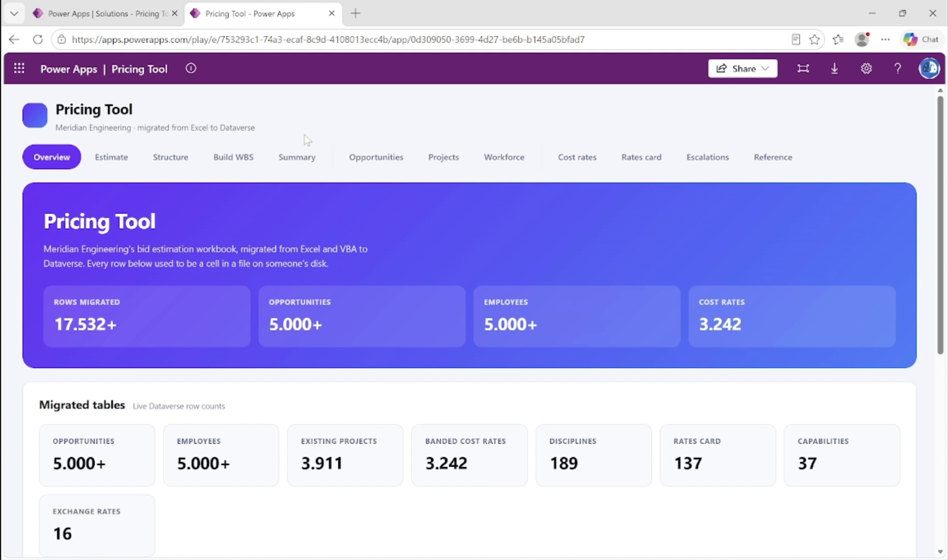The image size is (948, 560).
Task: Switch to the Cost rates tab
Action: (577, 157)
